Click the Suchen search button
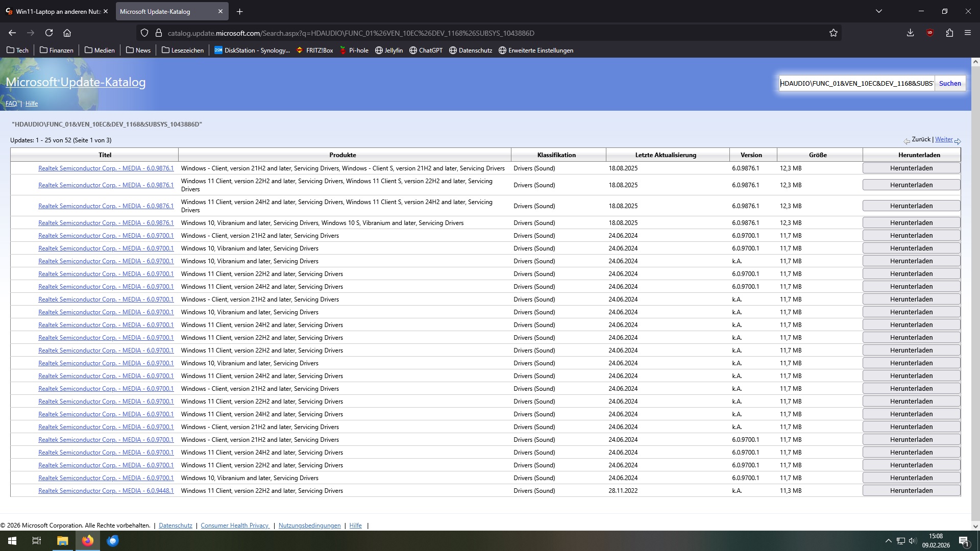The image size is (980, 551). point(950,83)
